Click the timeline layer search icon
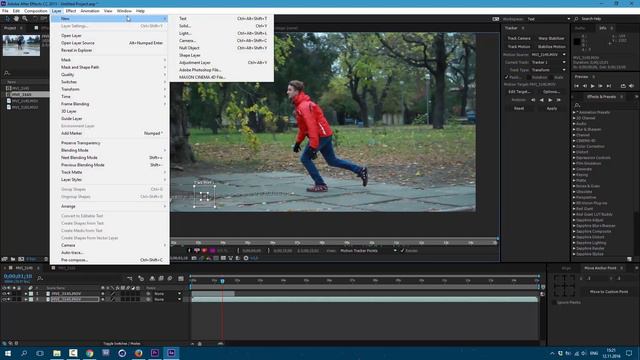640x360 pixels. click(x=40, y=278)
